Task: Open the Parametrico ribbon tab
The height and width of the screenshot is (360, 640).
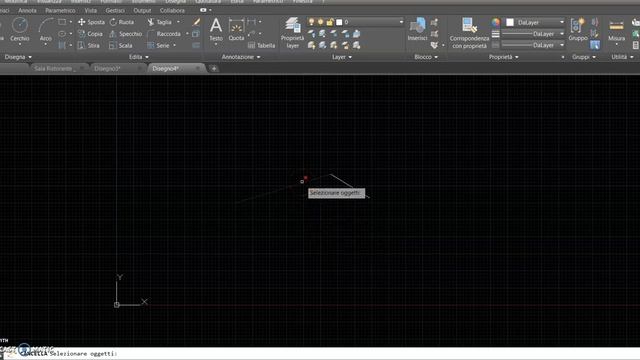Action: pyautogui.click(x=60, y=10)
